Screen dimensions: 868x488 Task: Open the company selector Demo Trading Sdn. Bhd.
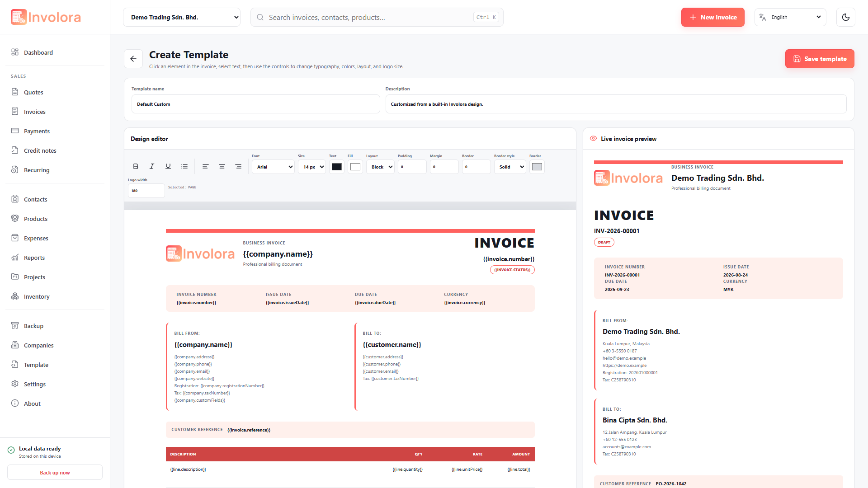(182, 17)
